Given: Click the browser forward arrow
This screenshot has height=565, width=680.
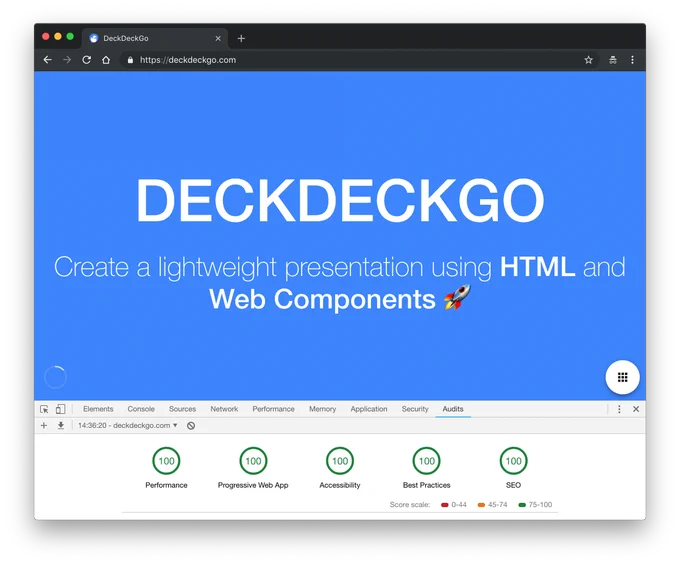Looking at the screenshot, I should [x=67, y=60].
